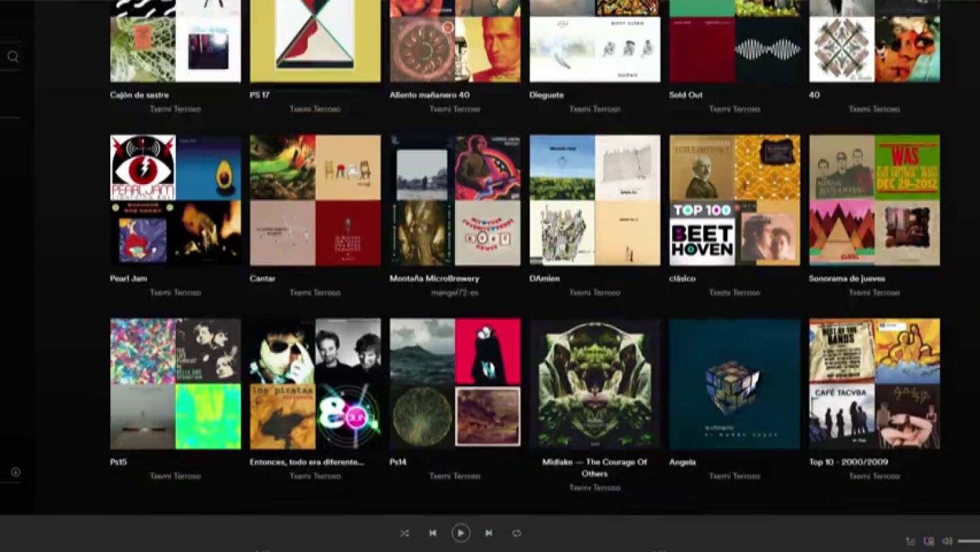Image resolution: width=980 pixels, height=552 pixels.
Task: Open the Cajón de sastre cover art
Action: coord(176,41)
